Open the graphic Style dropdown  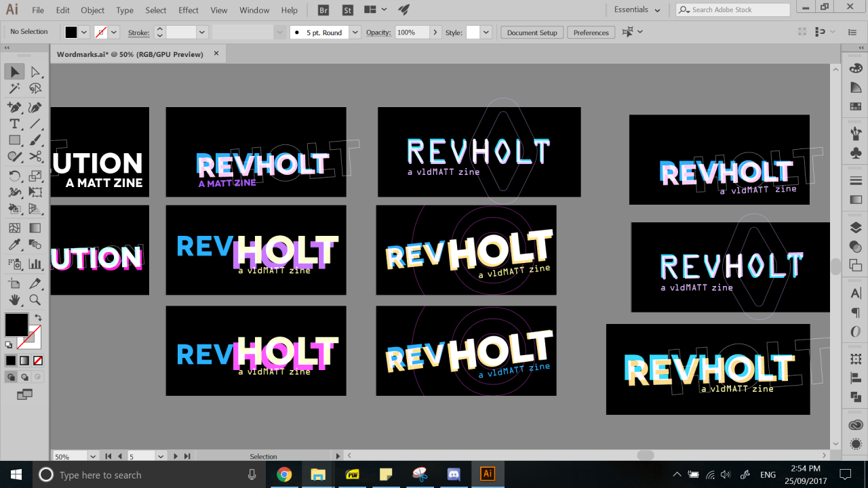click(x=486, y=32)
